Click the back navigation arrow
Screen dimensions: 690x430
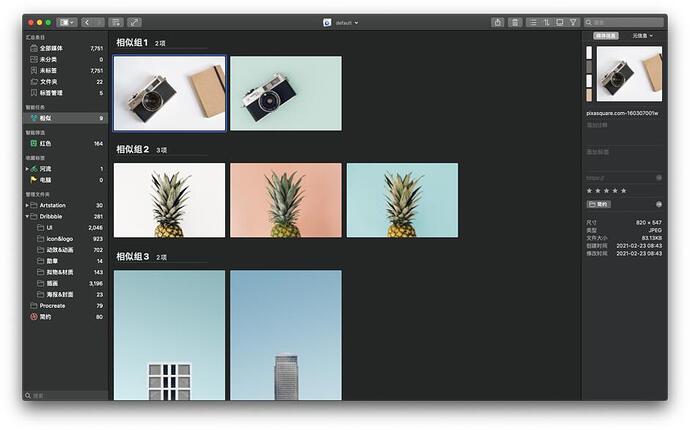pyautogui.click(x=88, y=22)
